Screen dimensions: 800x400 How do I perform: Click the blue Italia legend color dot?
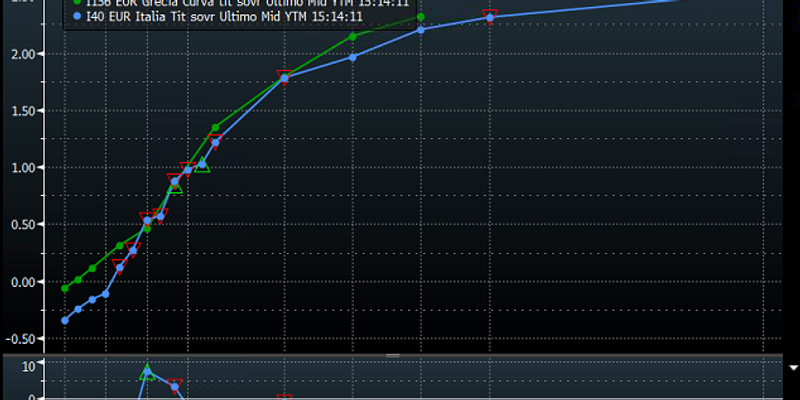(x=78, y=17)
